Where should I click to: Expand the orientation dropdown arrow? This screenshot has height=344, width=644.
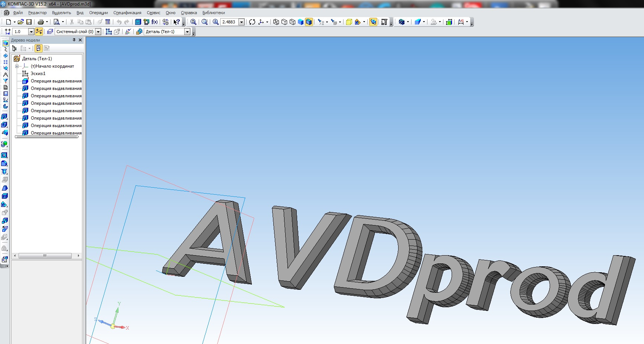click(267, 22)
